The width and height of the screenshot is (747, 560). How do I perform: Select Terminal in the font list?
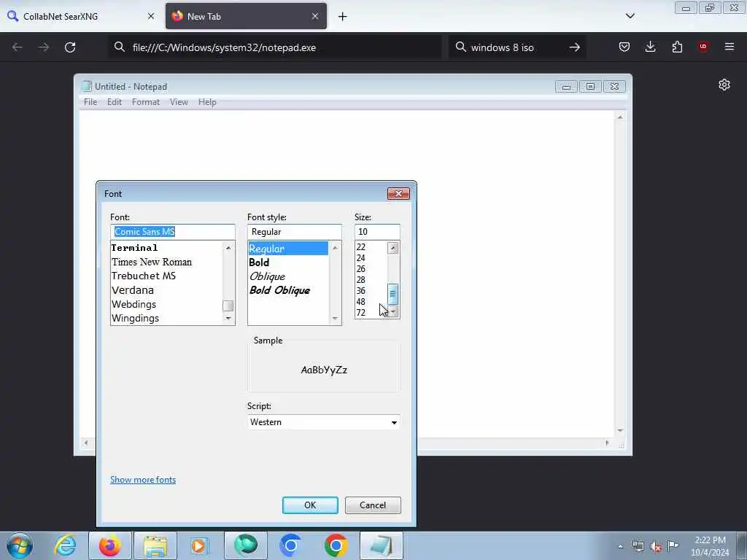point(166,248)
